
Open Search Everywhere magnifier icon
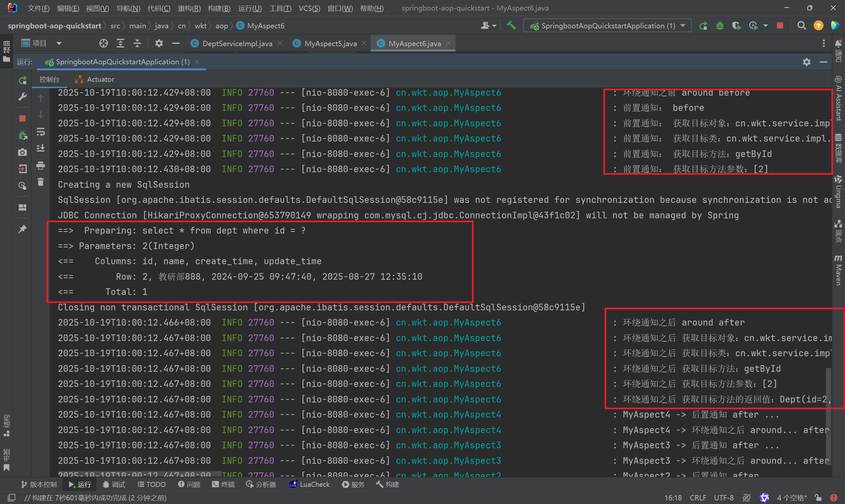coord(801,25)
